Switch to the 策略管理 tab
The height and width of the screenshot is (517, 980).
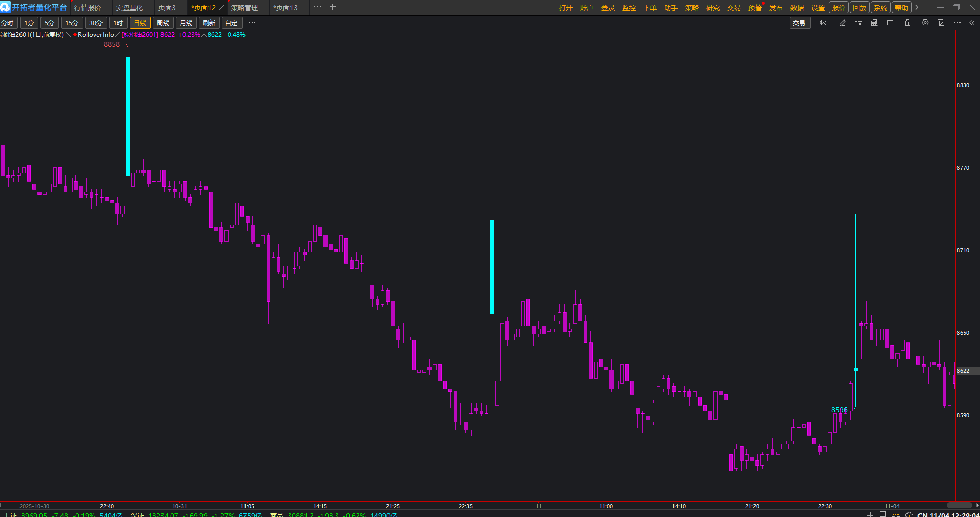pyautogui.click(x=244, y=8)
